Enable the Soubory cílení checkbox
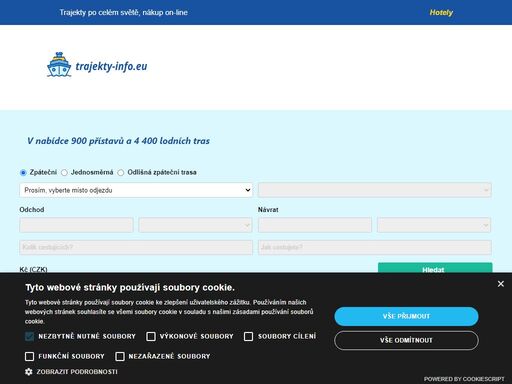 [248, 337]
